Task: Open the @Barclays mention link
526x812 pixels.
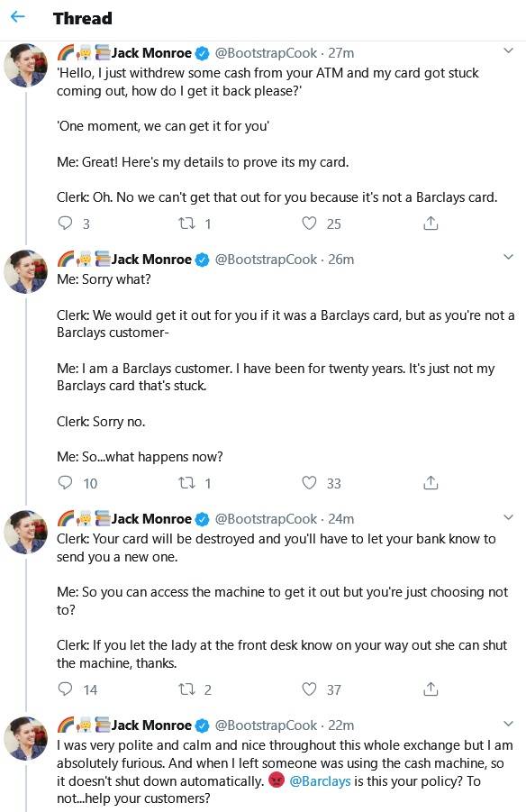Action: pos(320,781)
